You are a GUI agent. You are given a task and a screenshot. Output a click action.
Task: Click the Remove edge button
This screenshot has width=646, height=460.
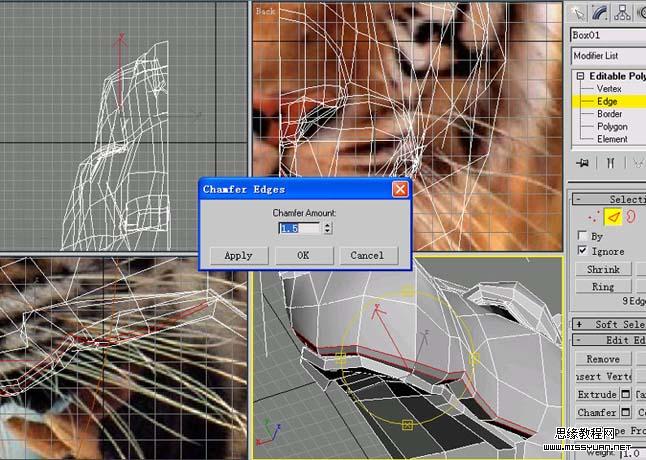pyautogui.click(x=603, y=359)
